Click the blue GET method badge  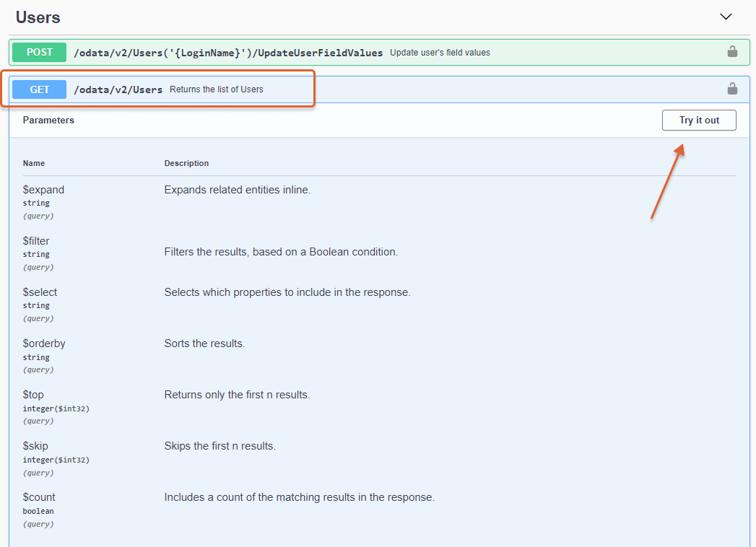pyautogui.click(x=40, y=89)
